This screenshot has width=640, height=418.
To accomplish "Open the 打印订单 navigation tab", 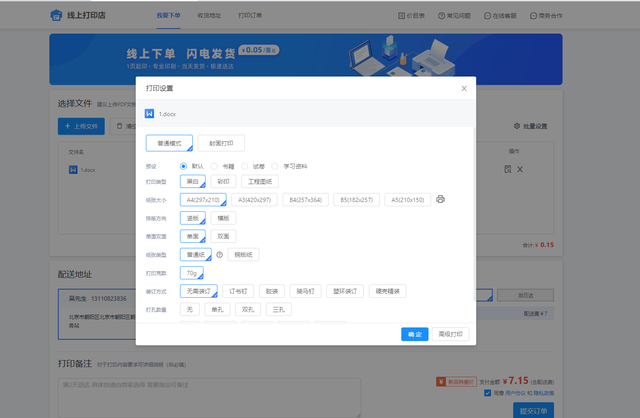I will (251, 17).
